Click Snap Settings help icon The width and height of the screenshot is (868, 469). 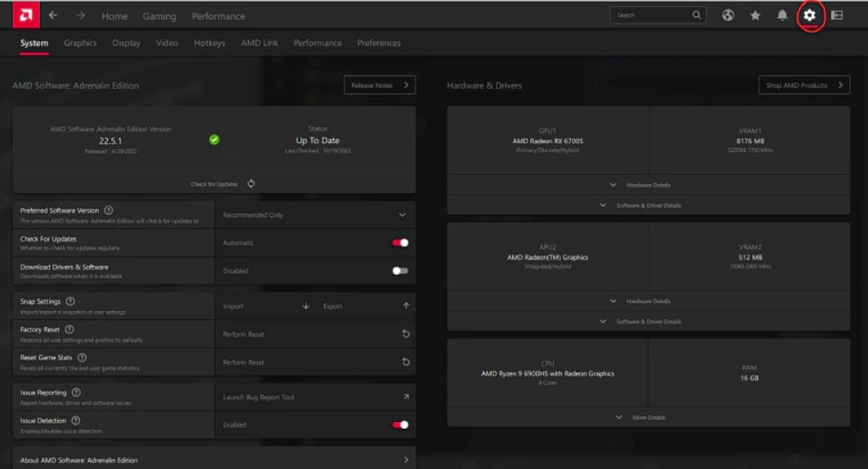click(70, 301)
